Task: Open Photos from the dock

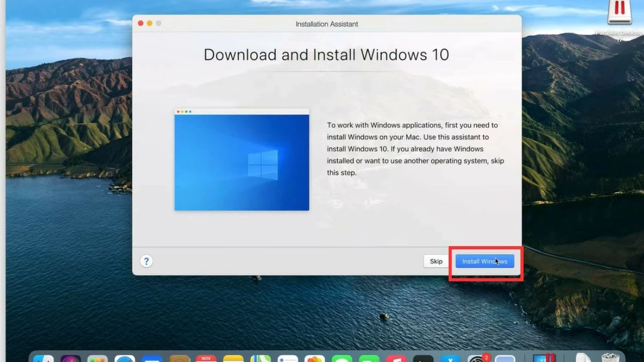Action: [314, 359]
